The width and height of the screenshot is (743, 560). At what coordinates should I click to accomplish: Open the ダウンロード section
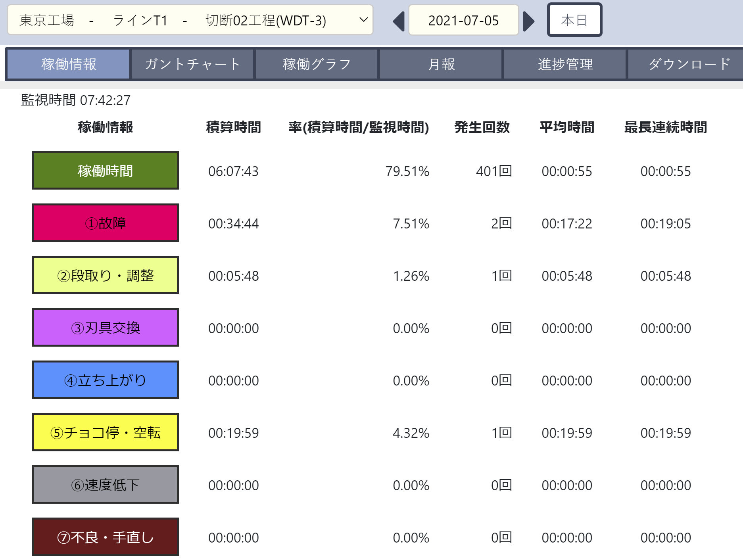689,64
